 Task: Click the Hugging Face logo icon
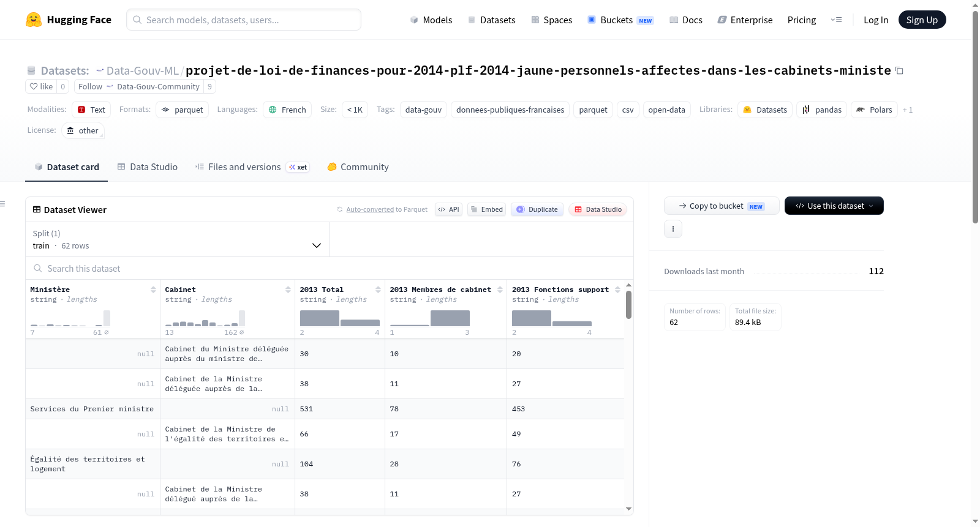coord(34,20)
